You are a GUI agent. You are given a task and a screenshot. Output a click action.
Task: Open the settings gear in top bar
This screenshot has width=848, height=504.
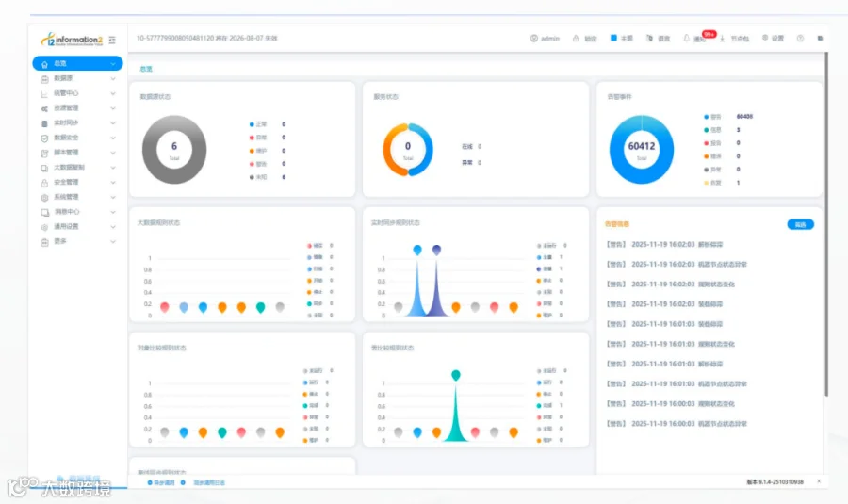click(765, 38)
